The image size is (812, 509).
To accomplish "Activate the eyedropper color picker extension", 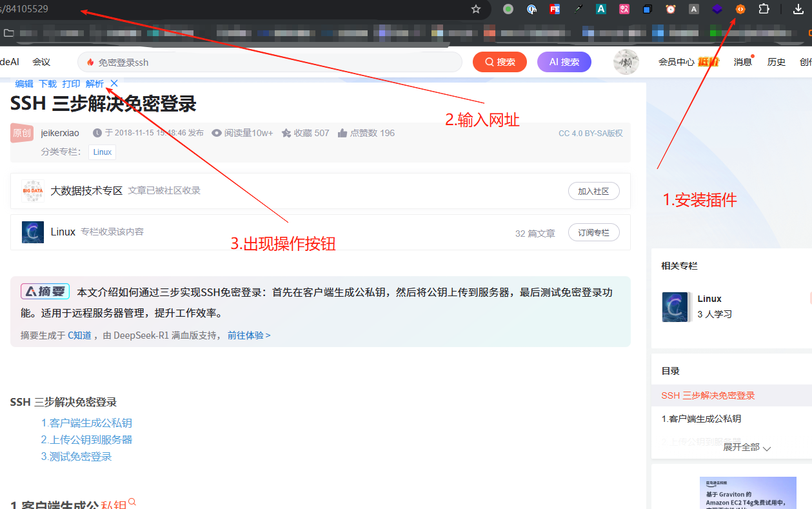I will pyautogui.click(x=578, y=9).
